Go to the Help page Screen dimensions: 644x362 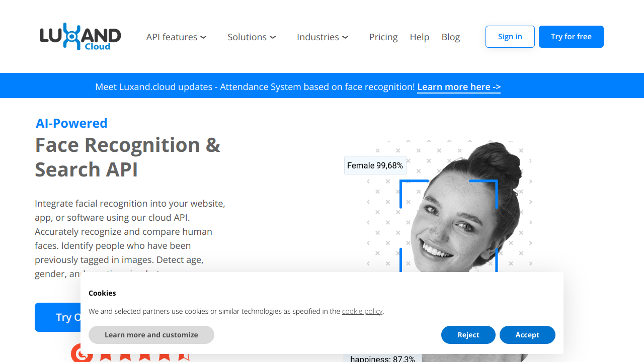(x=420, y=37)
